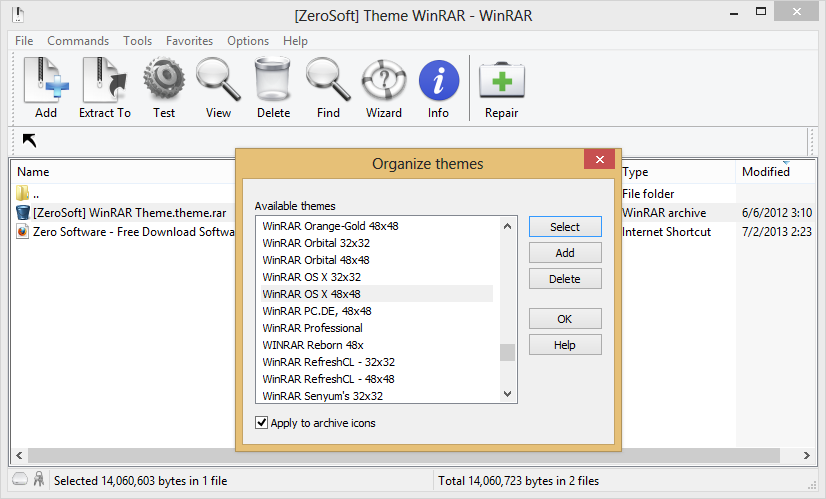The image size is (826, 499).
Task: Open the File menu
Action: [x=24, y=41]
